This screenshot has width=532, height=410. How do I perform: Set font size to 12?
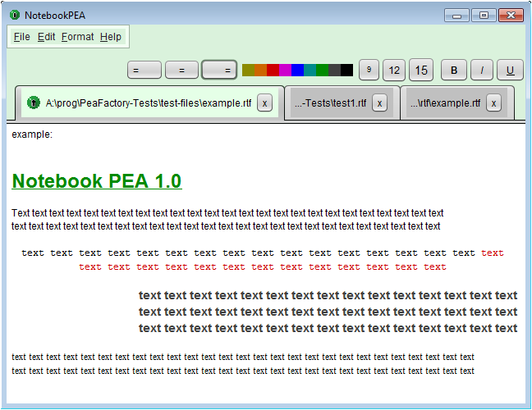pyautogui.click(x=394, y=71)
